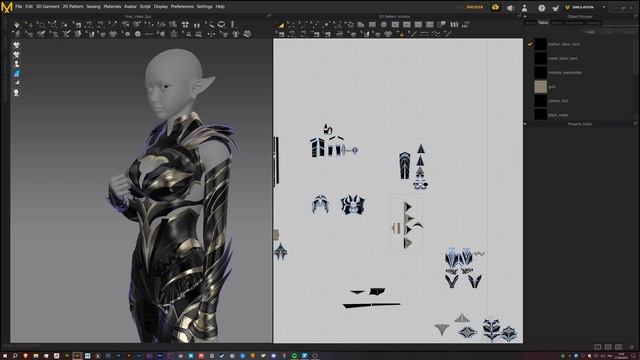
Task: Click the Simulate icon in the 3D toolbar
Action: point(17,25)
